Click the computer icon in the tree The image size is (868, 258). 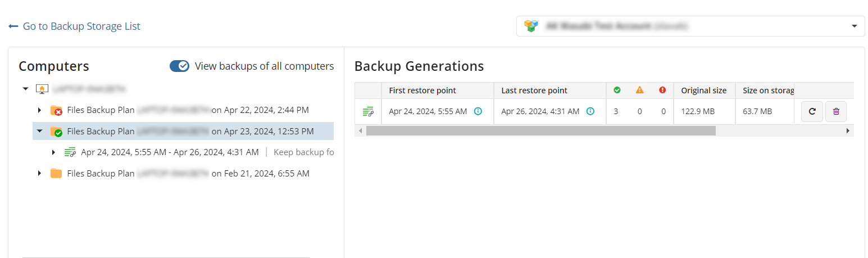pos(41,89)
